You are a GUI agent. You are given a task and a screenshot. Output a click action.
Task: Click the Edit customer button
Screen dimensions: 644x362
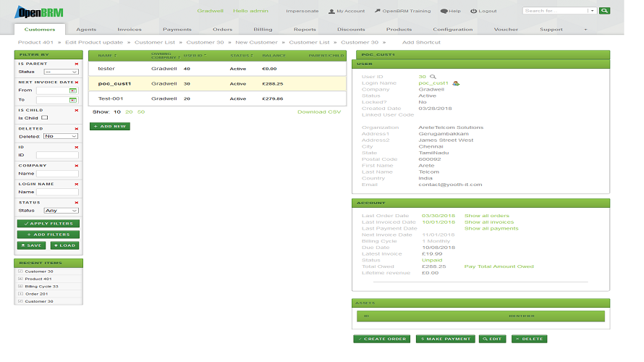click(493, 339)
